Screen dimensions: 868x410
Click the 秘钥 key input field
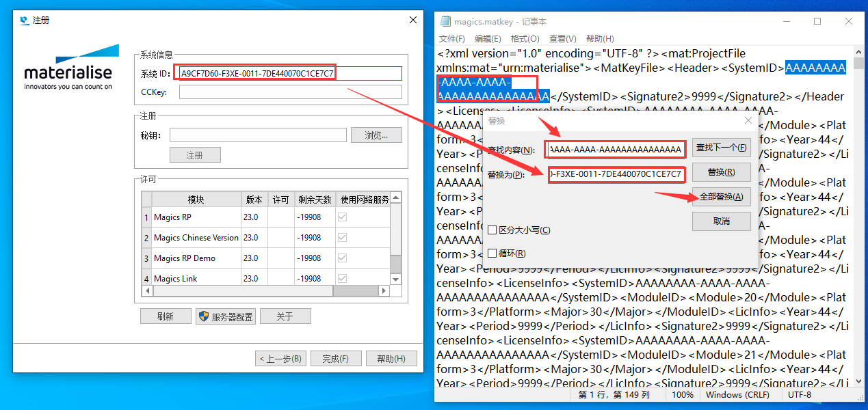(x=258, y=135)
